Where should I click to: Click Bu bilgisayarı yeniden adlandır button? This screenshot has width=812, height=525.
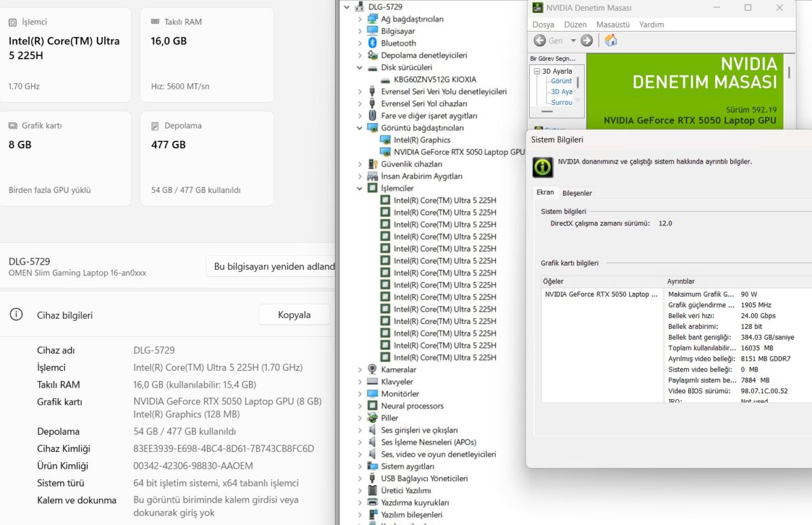pyautogui.click(x=271, y=267)
